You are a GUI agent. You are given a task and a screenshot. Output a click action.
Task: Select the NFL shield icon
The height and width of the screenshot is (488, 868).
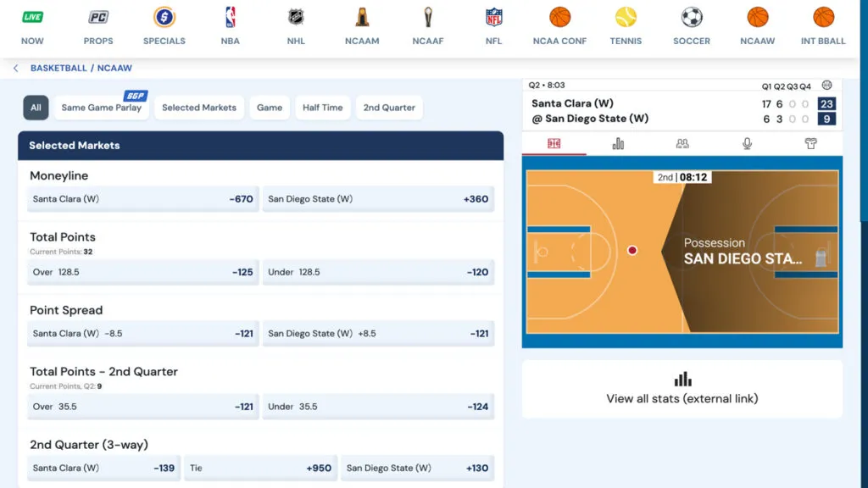pos(494,18)
